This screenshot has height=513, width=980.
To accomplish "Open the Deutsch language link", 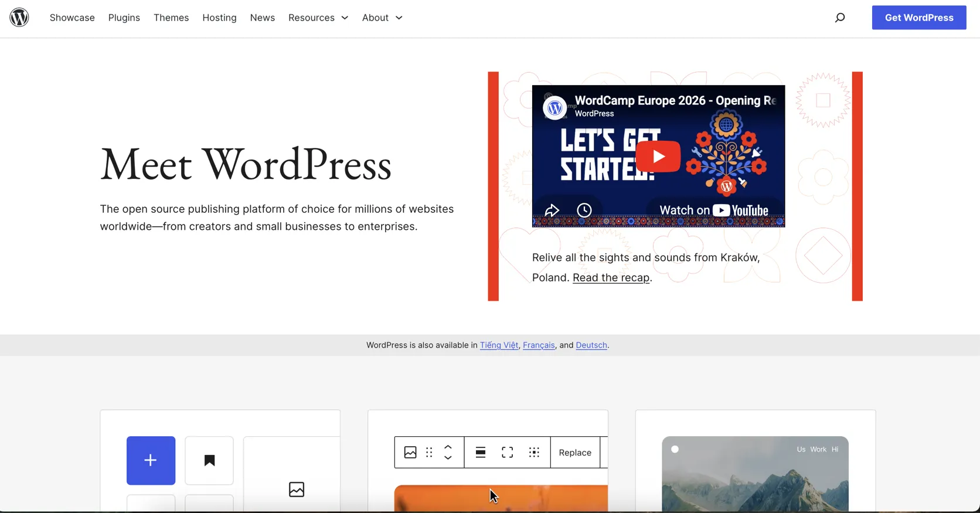I will click(x=591, y=345).
